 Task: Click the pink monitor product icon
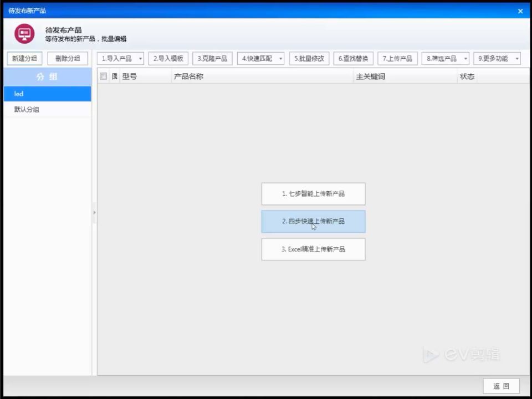click(24, 34)
